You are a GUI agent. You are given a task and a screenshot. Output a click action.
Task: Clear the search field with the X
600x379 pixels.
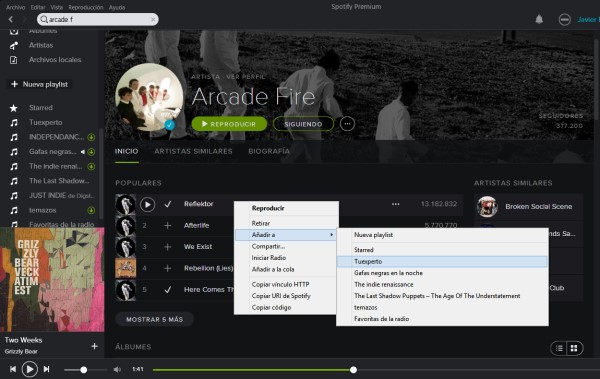(x=153, y=19)
